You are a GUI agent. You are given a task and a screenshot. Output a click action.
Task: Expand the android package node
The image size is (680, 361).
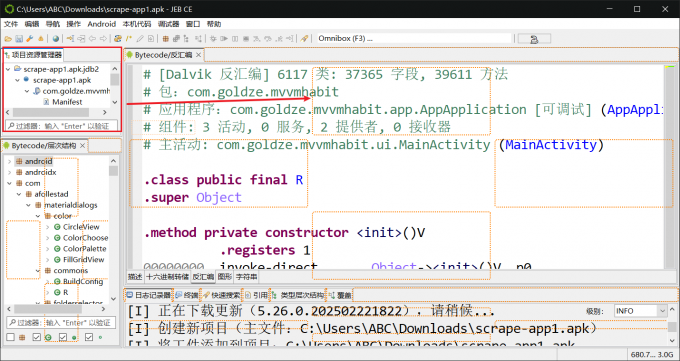10,161
